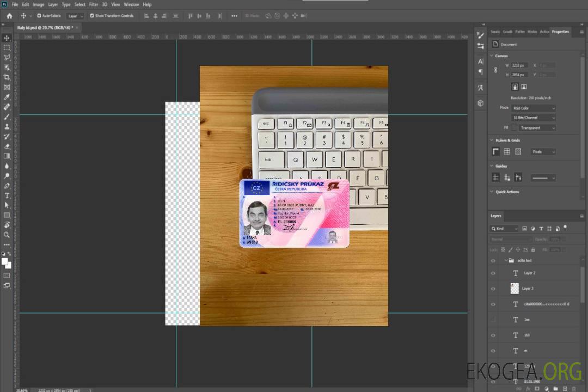The height and width of the screenshot is (392, 588).
Task: Select the Move tool in the toolbox
Action: pyautogui.click(x=7, y=38)
